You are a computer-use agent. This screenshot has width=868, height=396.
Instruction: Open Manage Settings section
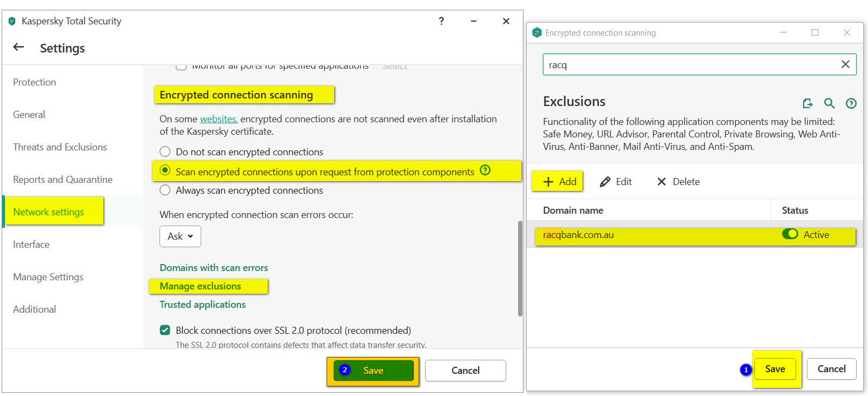tap(48, 277)
